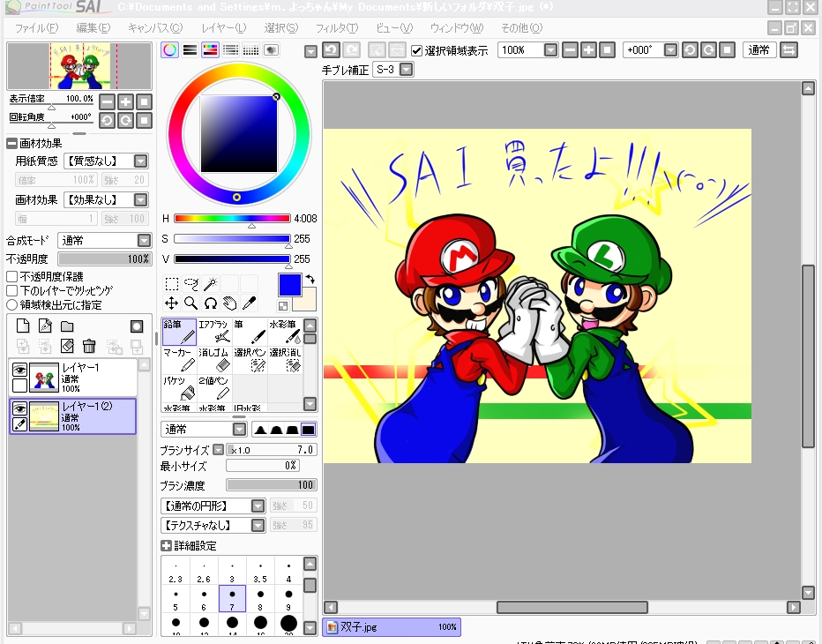Viewport: 822px width, 644px height.
Task: Choose the lasso selection tool
Action: 191,284
